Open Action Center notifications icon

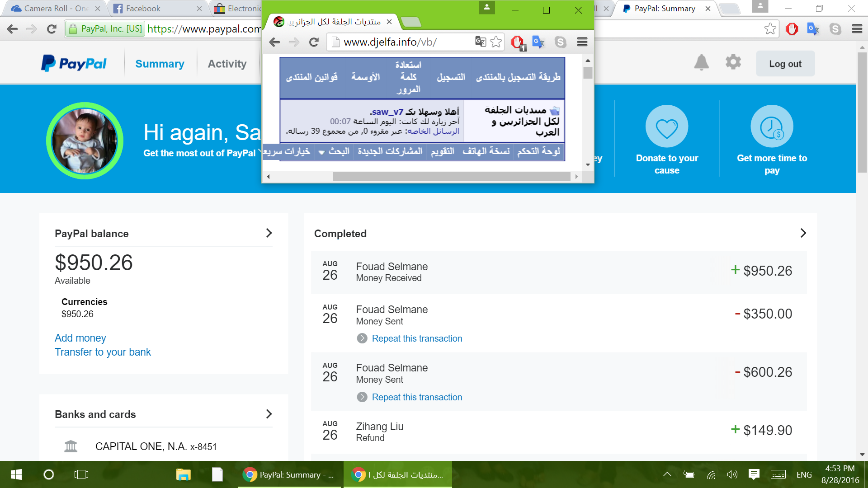point(754,474)
